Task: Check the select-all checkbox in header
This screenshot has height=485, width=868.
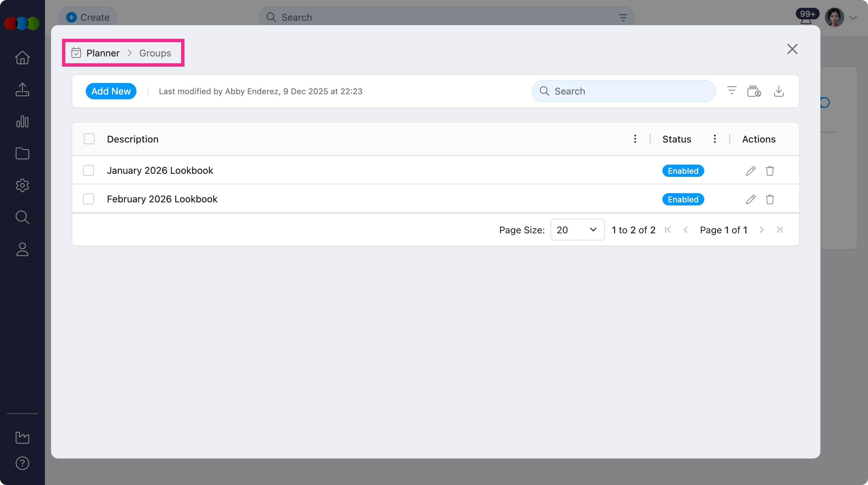Action: [x=89, y=139]
